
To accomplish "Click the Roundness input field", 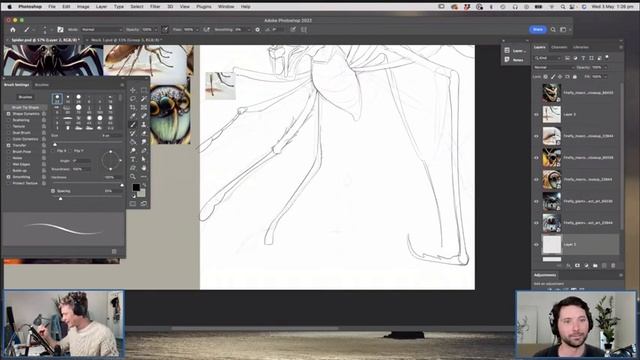I will [81, 169].
